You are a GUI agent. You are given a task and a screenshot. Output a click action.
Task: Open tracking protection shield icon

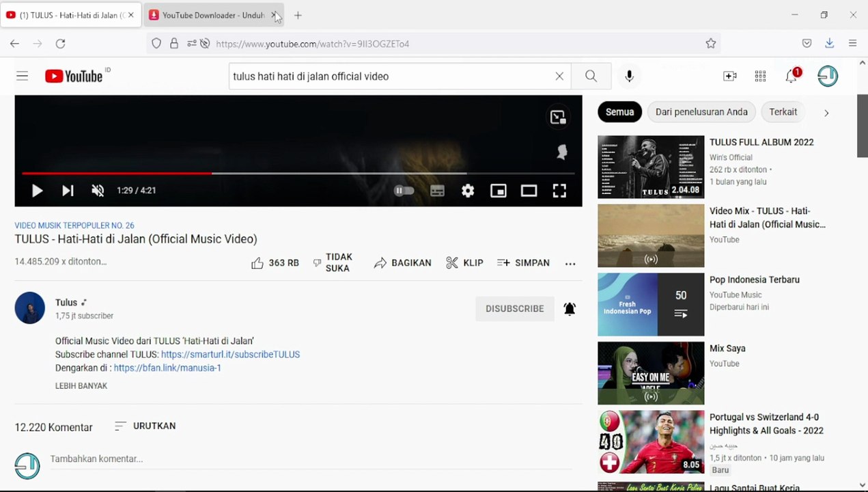click(156, 44)
